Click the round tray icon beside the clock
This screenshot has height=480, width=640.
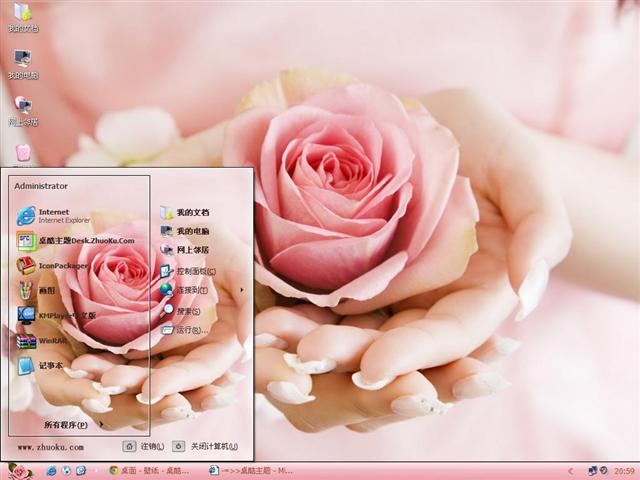click(604, 471)
